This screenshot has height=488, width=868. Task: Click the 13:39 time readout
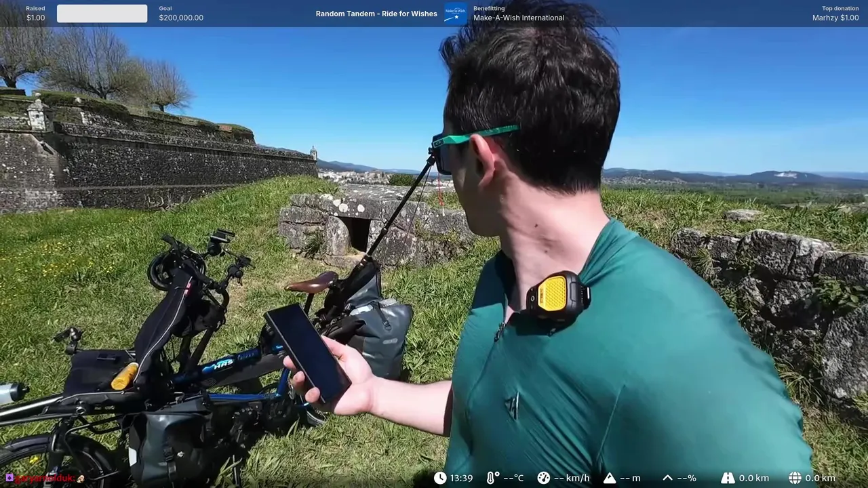461,478
